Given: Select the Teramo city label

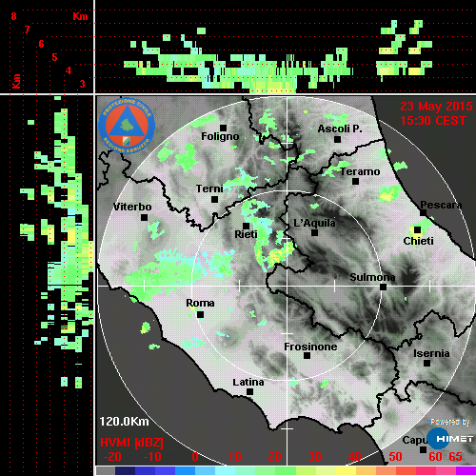Looking at the screenshot, I should click(360, 171).
